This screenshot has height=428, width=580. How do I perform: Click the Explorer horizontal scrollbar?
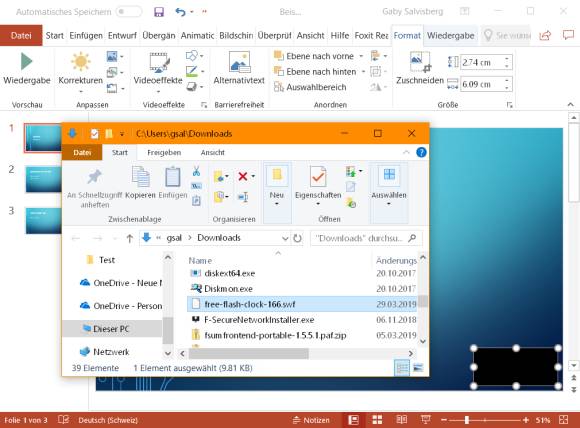(248, 353)
